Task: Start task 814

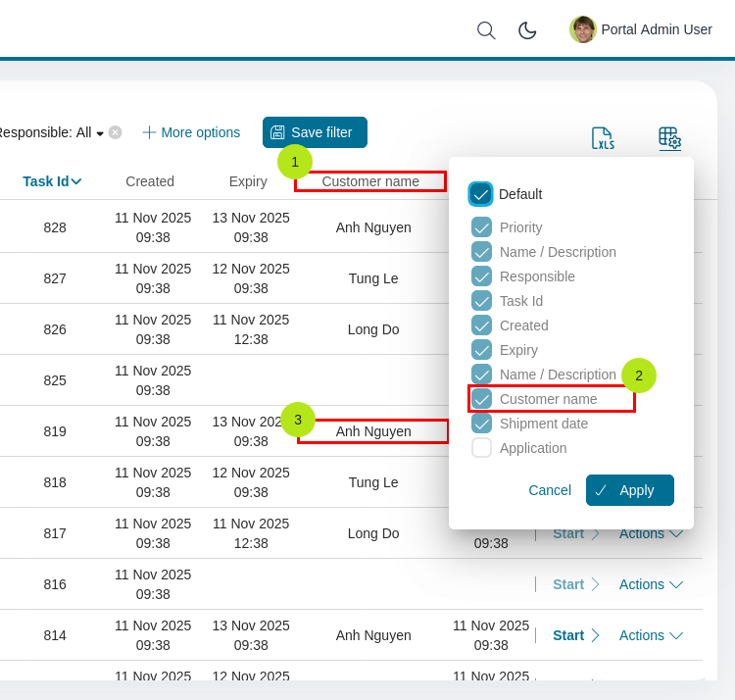Action: (x=575, y=635)
